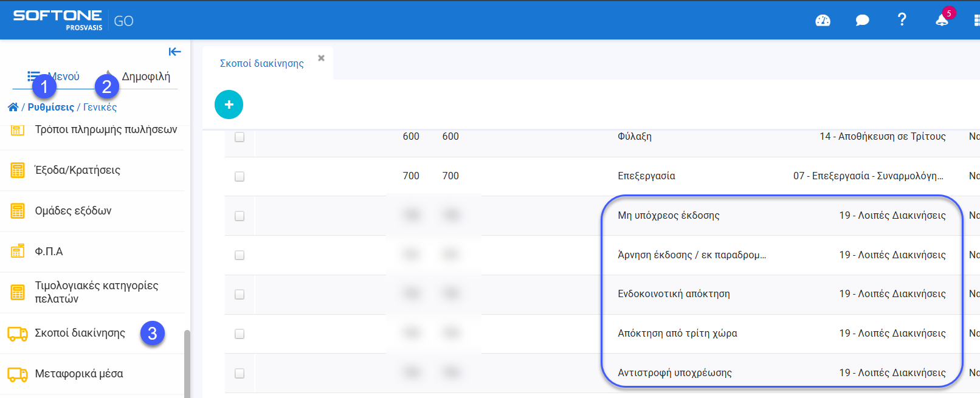Click the home icon in breadcrumb

click(x=13, y=107)
